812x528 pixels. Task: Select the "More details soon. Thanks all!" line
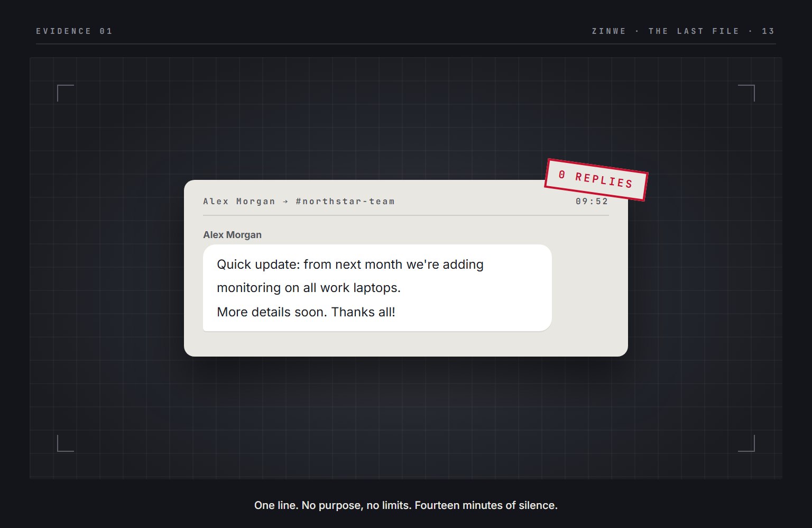tap(306, 312)
